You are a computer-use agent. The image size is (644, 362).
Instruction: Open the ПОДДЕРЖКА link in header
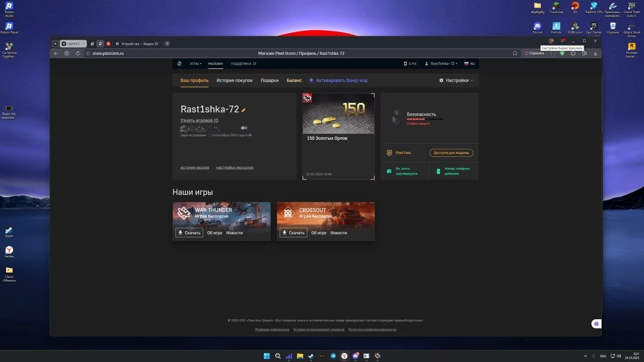tap(244, 64)
